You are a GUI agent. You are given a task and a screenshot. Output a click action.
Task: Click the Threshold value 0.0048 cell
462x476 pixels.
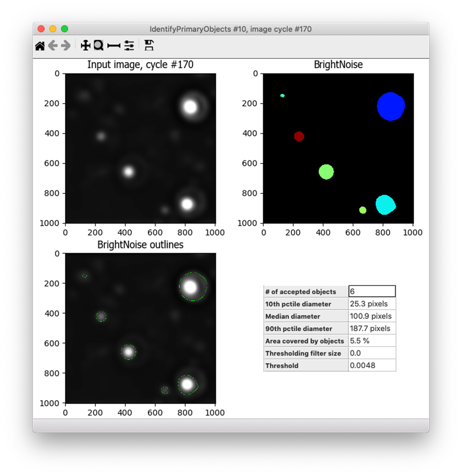371,366
